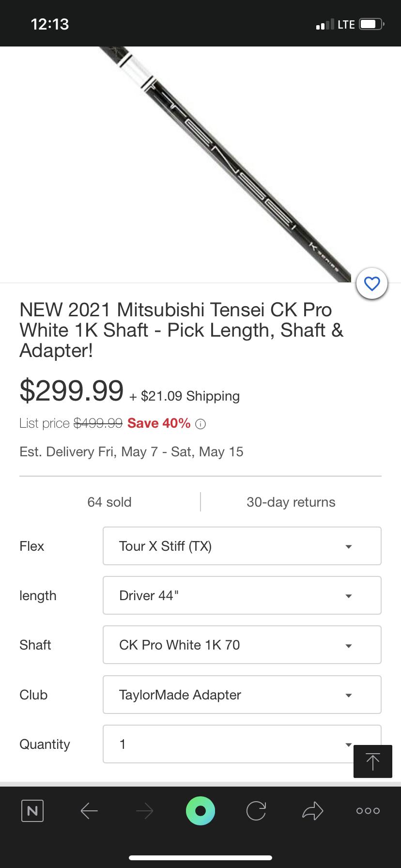Tap the info icon beside Save 40%
The image size is (401, 868).
200,424
